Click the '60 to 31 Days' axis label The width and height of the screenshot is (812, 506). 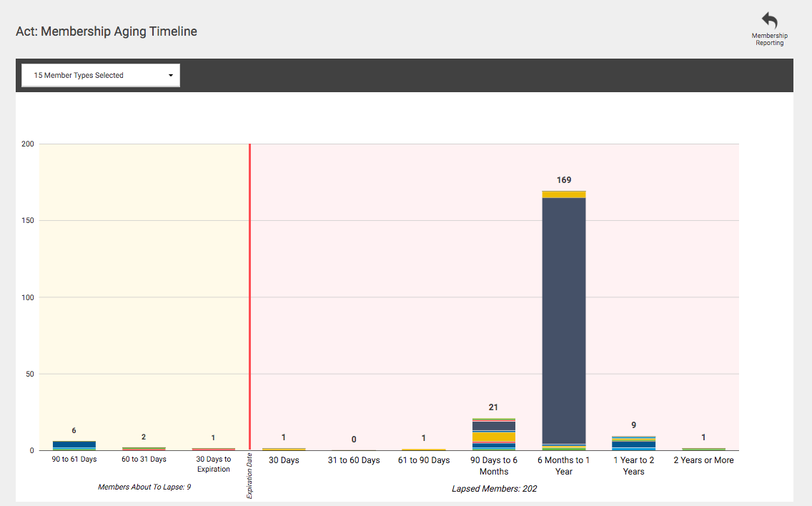144,459
